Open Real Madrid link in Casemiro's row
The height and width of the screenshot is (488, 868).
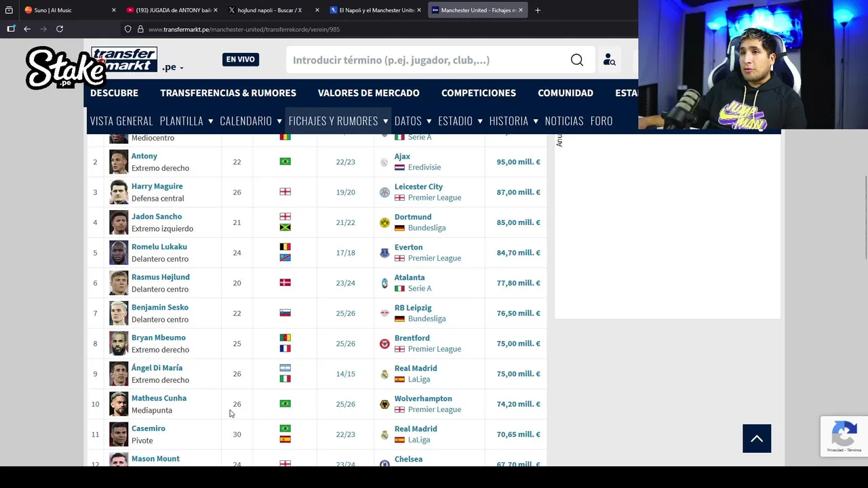tap(416, 428)
